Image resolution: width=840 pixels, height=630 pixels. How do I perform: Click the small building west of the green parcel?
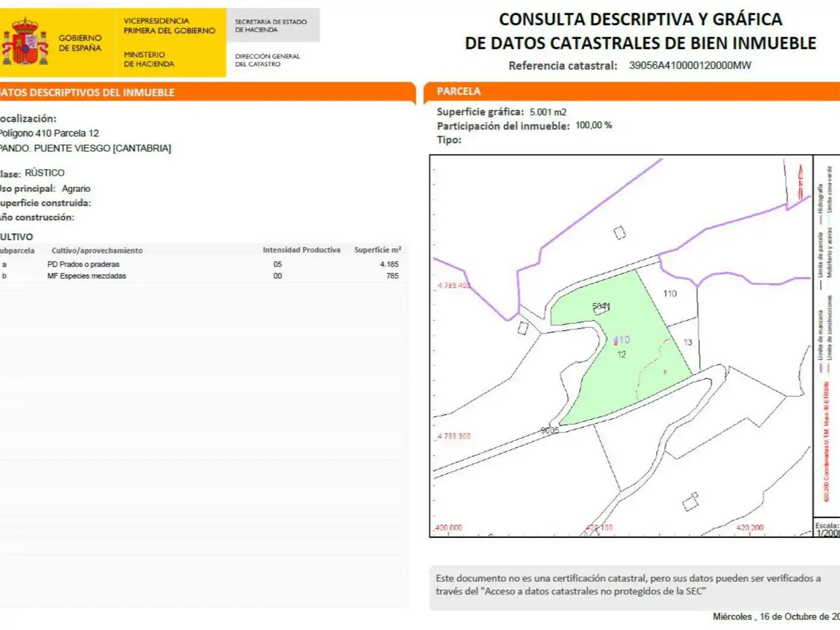click(x=523, y=328)
